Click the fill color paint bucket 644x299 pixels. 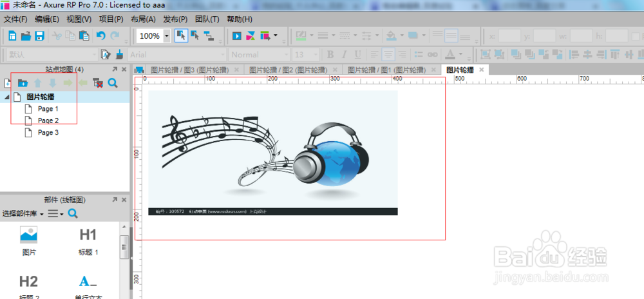click(x=392, y=36)
